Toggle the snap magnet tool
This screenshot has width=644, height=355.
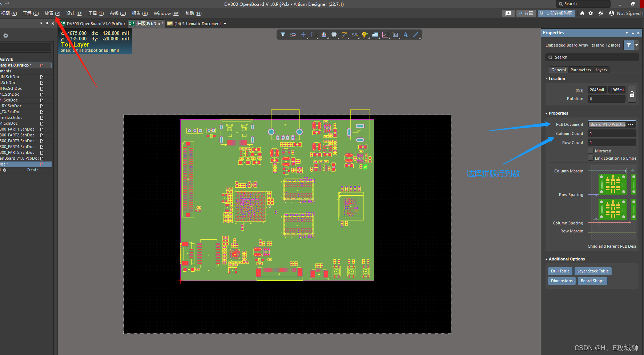point(293,35)
